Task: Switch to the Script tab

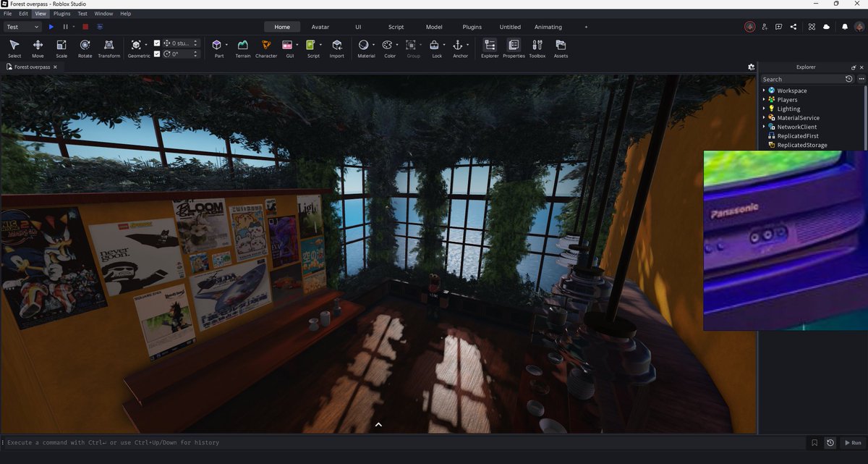Action: [396, 27]
